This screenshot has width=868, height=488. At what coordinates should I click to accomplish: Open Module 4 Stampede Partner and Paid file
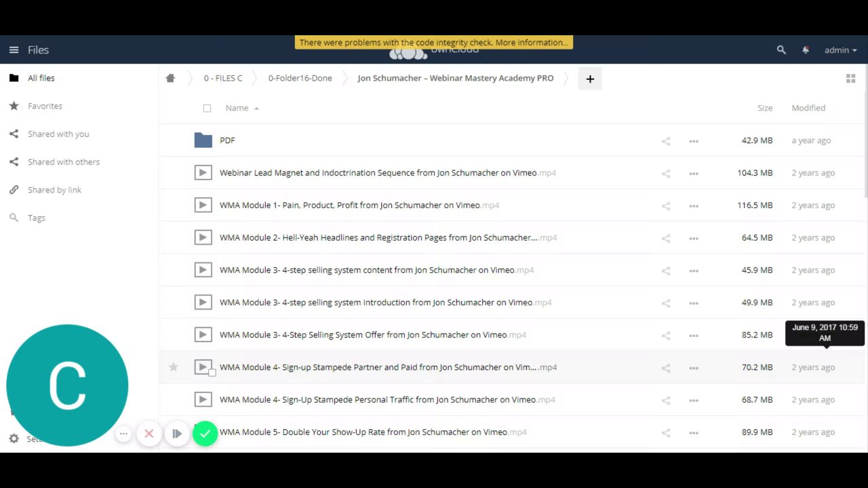[x=388, y=367]
